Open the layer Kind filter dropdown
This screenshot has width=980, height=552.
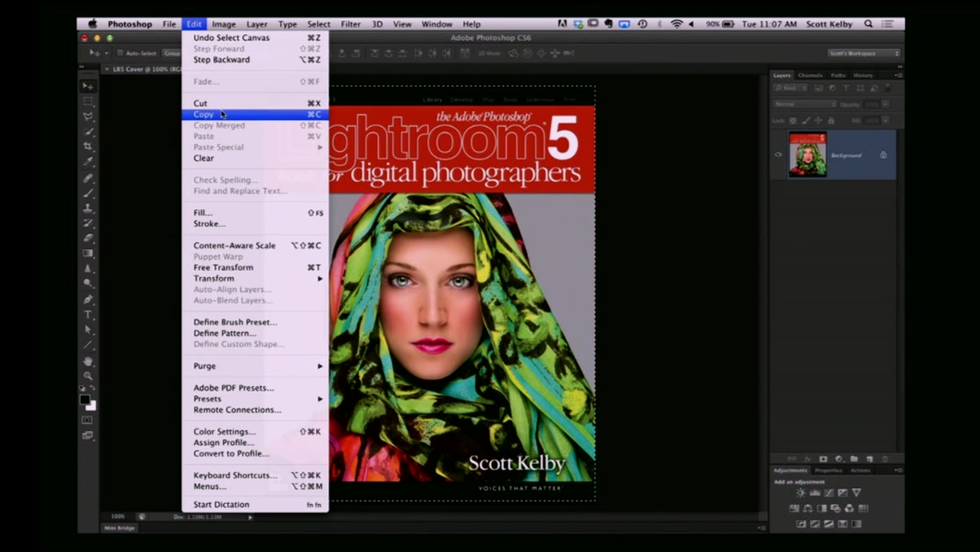coord(792,87)
